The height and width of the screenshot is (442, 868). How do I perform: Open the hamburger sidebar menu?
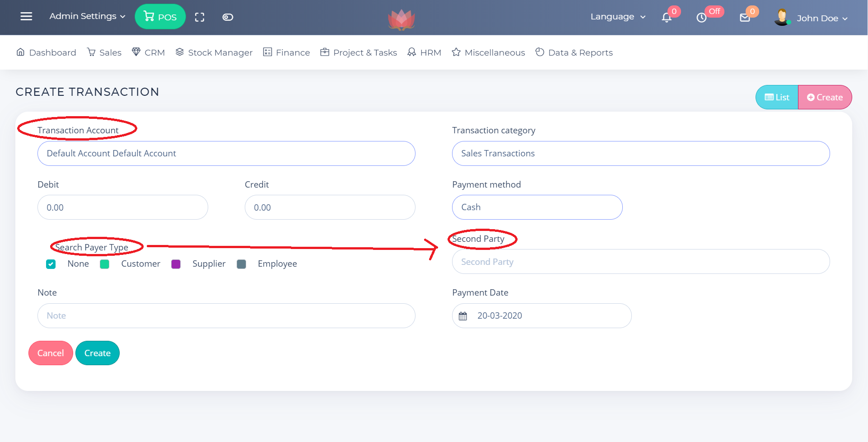[x=26, y=17]
